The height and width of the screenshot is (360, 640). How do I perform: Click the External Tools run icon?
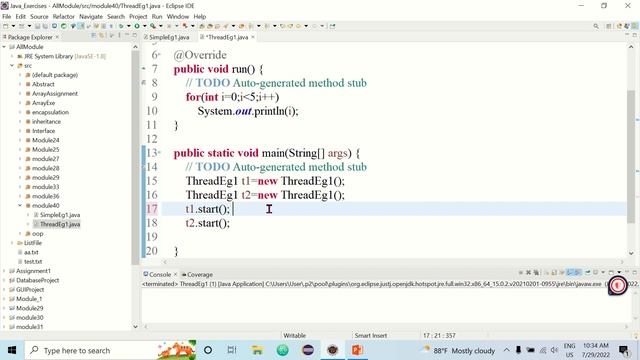(x=185, y=26)
